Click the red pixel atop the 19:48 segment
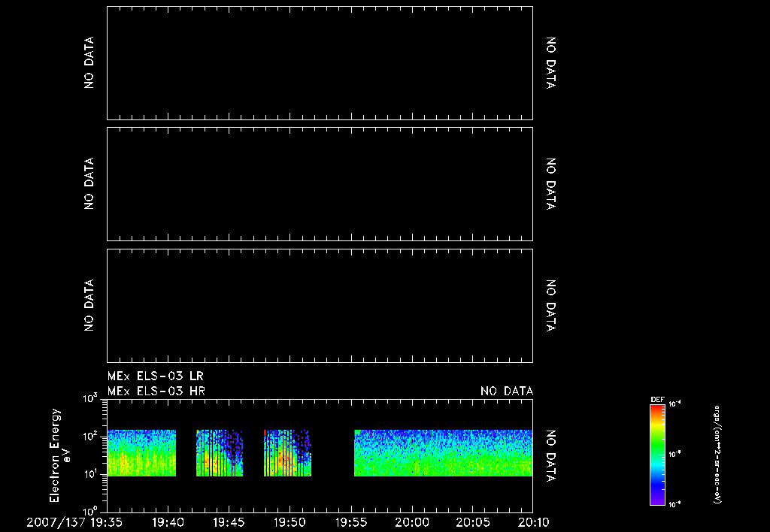Image resolution: width=770 pixels, height=532 pixels. pos(265,433)
